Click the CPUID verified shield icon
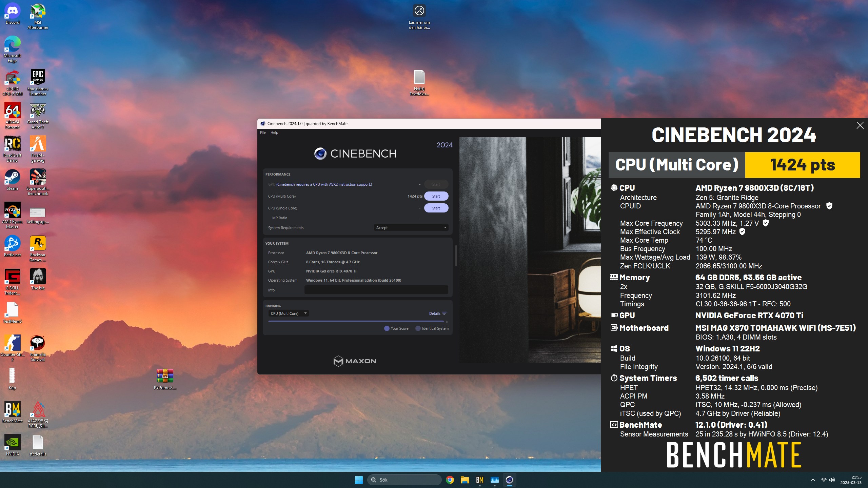This screenshot has width=868, height=488. point(829,206)
